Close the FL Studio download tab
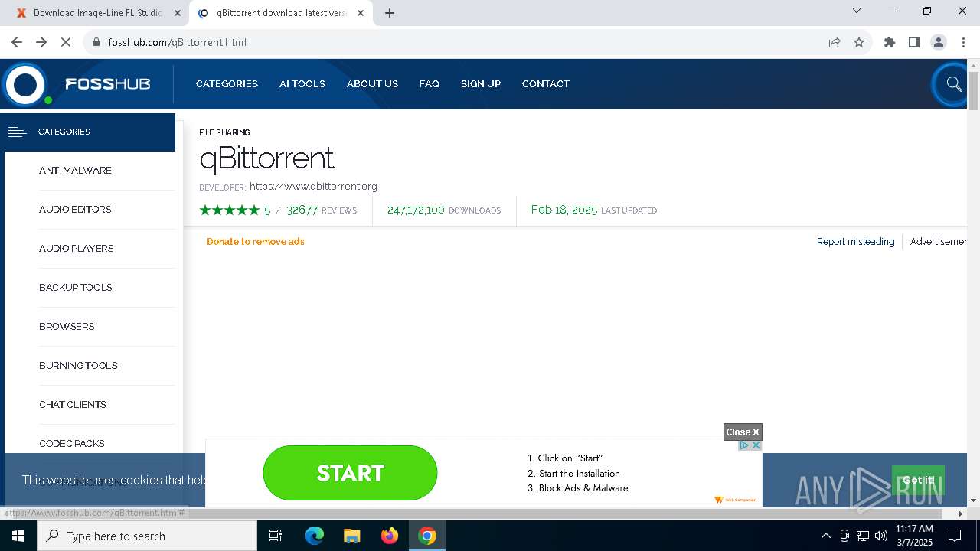Viewport: 980px width, 551px height. tap(177, 13)
